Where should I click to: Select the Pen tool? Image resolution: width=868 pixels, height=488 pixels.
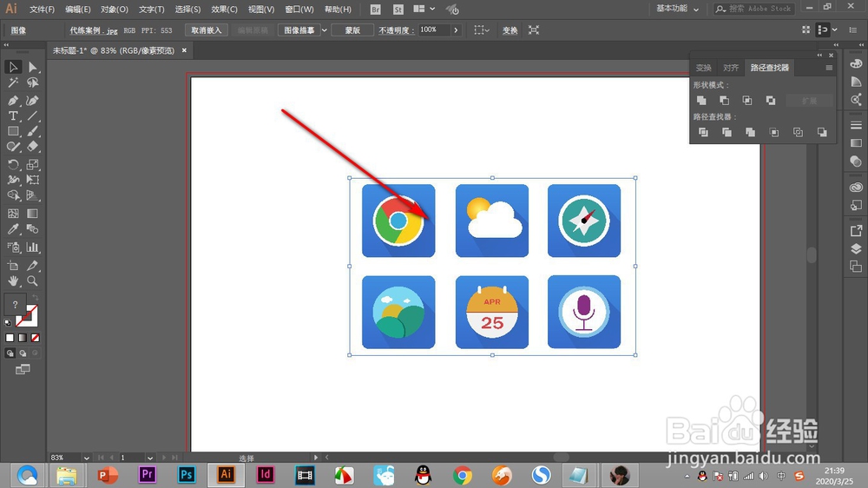(x=13, y=100)
